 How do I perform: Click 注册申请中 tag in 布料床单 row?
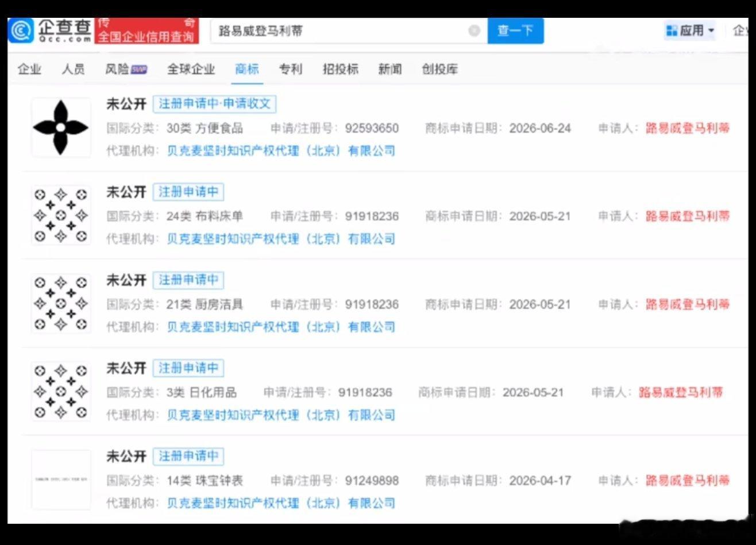click(188, 192)
